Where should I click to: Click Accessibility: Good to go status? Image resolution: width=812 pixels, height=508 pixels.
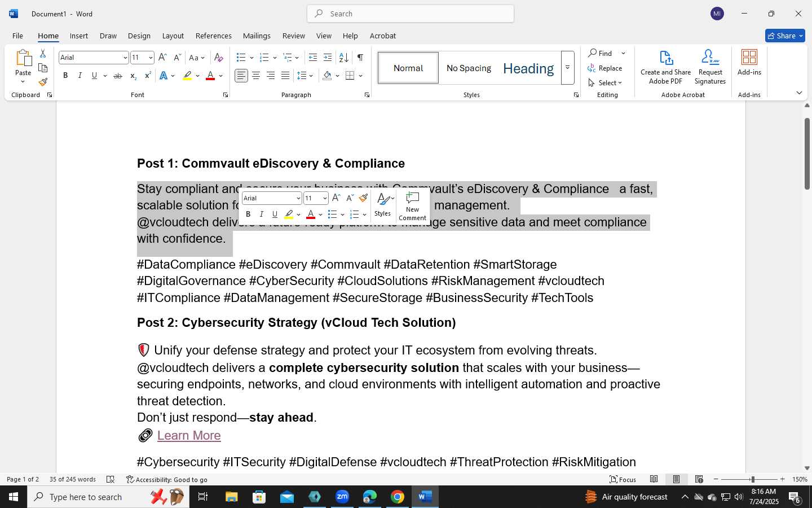coord(167,479)
